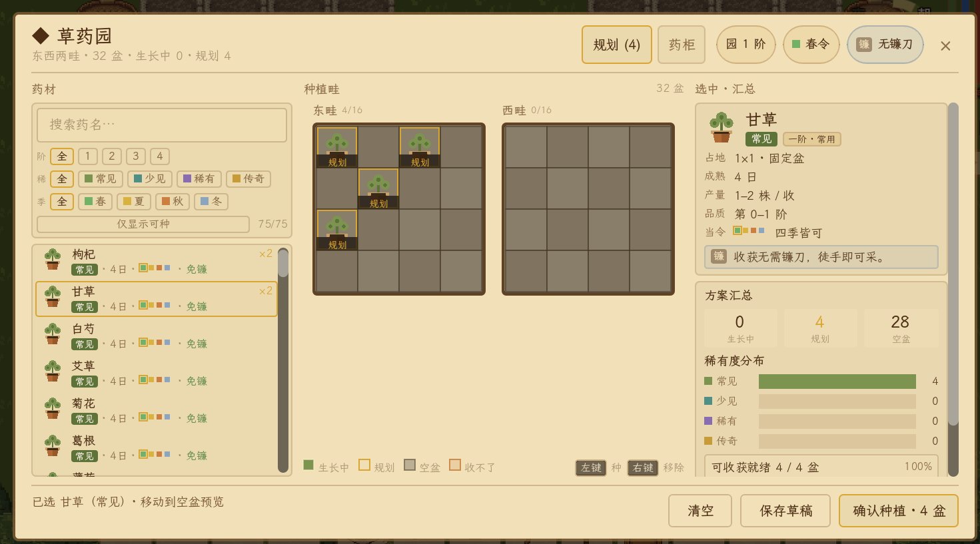Open the 药柜 tab
The image size is (980, 544).
682,45
